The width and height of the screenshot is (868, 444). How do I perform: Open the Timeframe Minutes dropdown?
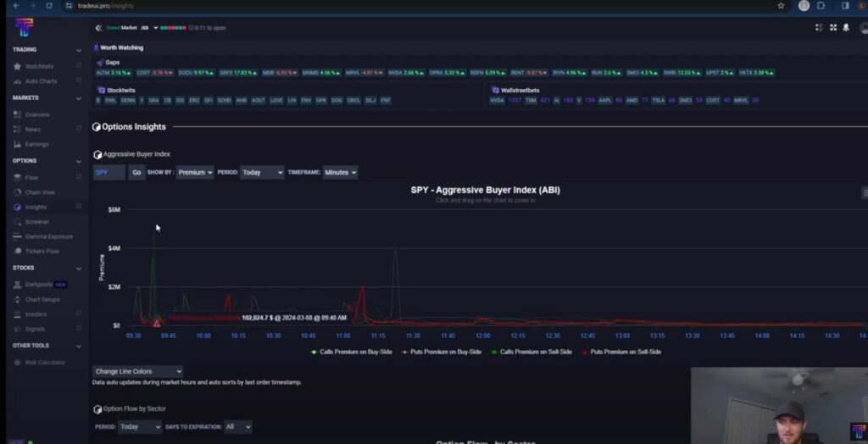coord(340,173)
